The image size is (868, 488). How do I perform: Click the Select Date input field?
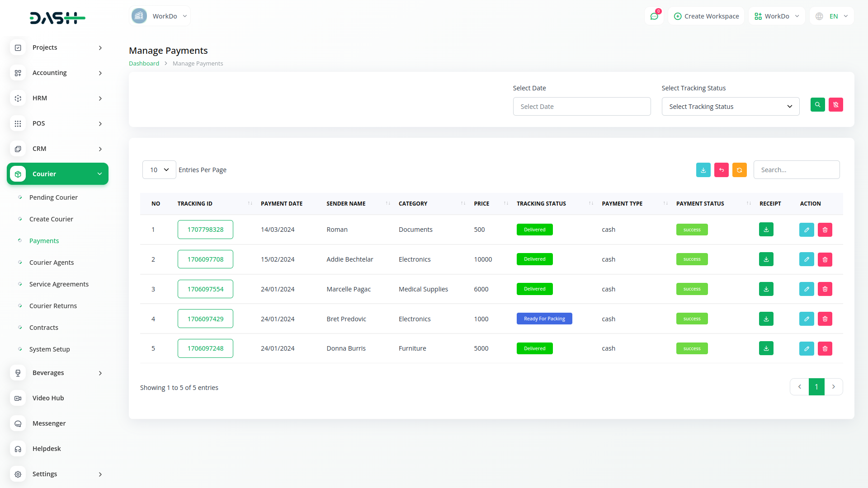[581, 107]
